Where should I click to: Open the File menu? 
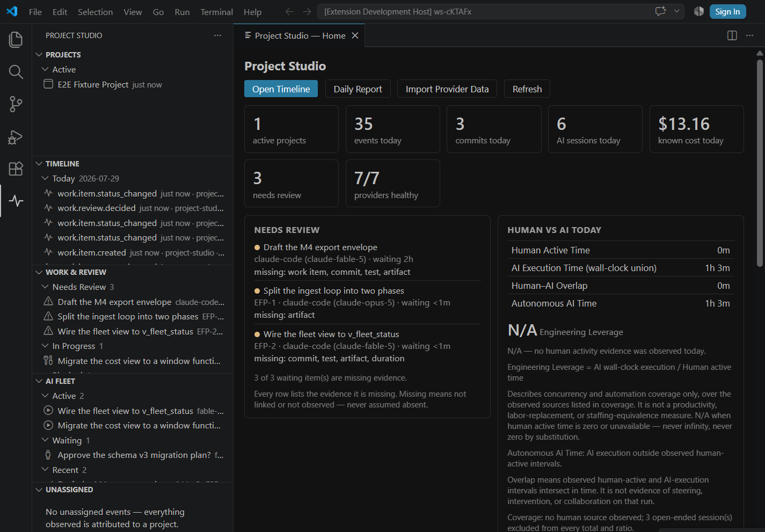coord(35,12)
